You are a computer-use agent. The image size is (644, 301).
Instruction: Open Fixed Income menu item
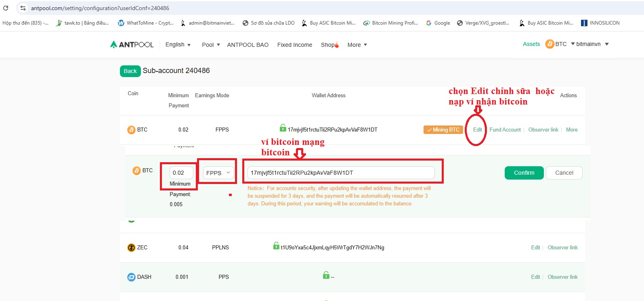(x=295, y=45)
